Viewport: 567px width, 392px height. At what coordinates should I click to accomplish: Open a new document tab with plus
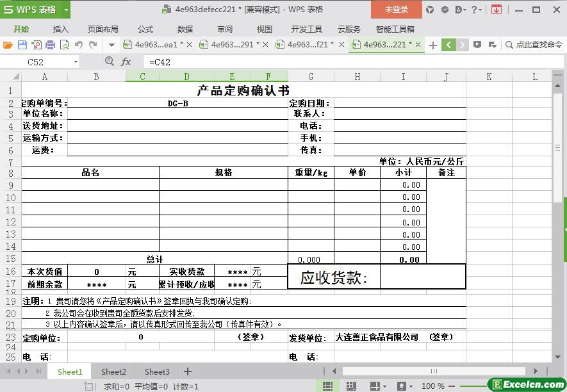click(x=433, y=45)
